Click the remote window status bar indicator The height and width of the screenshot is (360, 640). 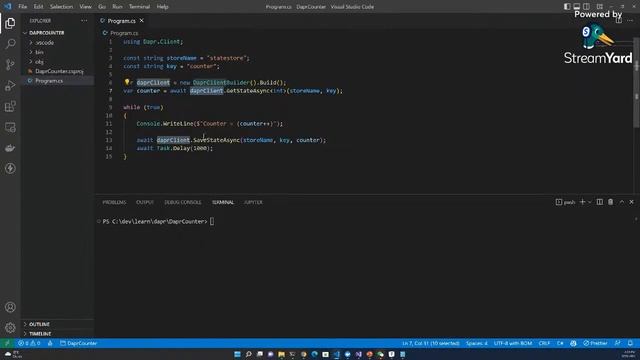coord(7,343)
